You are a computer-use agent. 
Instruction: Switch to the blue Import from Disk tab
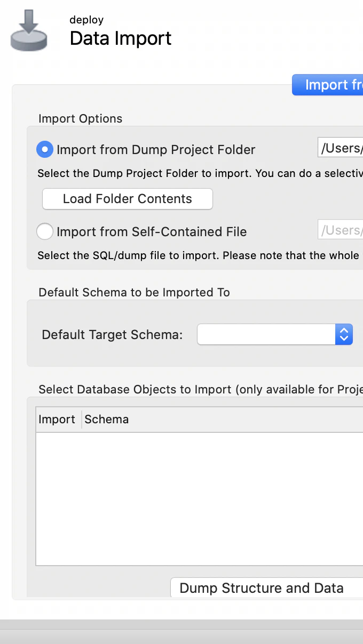[x=328, y=85]
